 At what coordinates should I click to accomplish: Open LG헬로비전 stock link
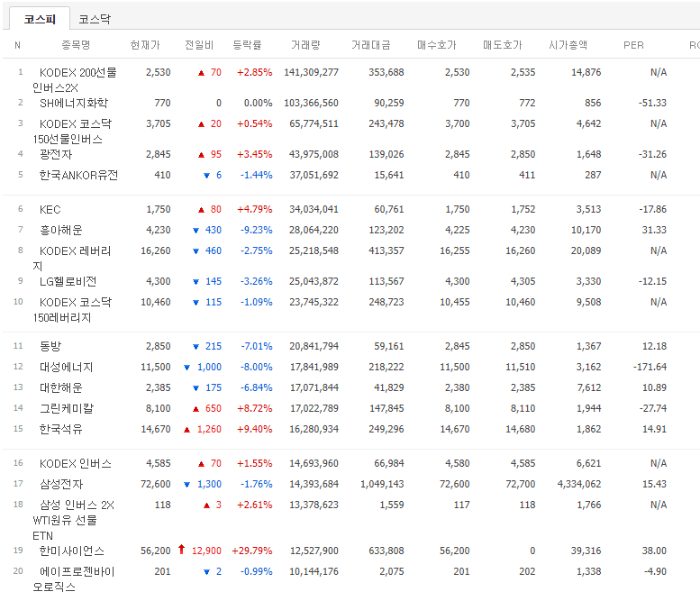pyautogui.click(x=68, y=281)
